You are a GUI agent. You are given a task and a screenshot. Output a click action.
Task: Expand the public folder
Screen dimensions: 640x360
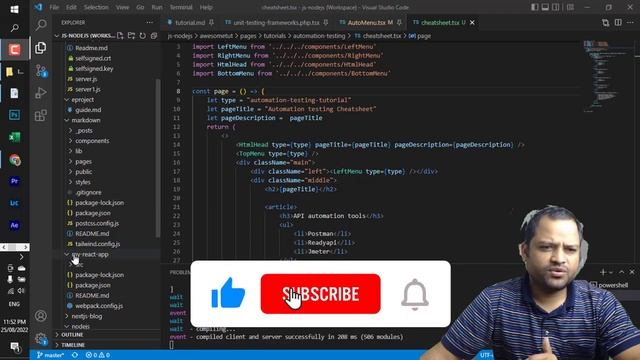tap(83, 172)
